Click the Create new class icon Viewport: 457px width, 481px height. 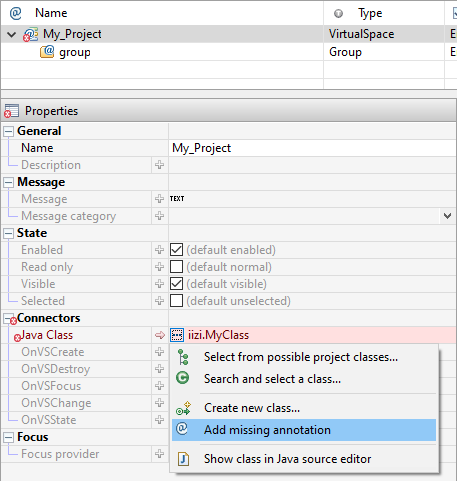(x=183, y=408)
